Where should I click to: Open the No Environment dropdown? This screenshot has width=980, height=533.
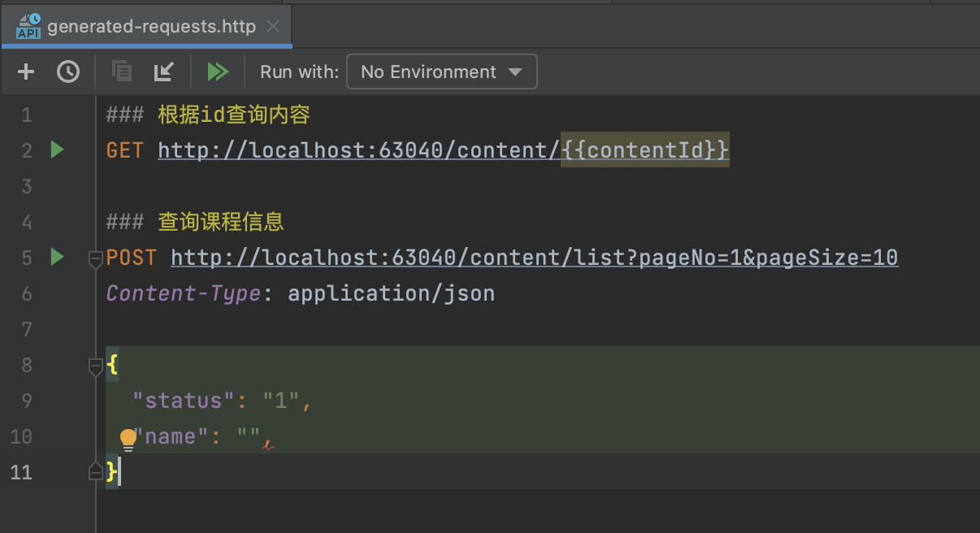(441, 71)
